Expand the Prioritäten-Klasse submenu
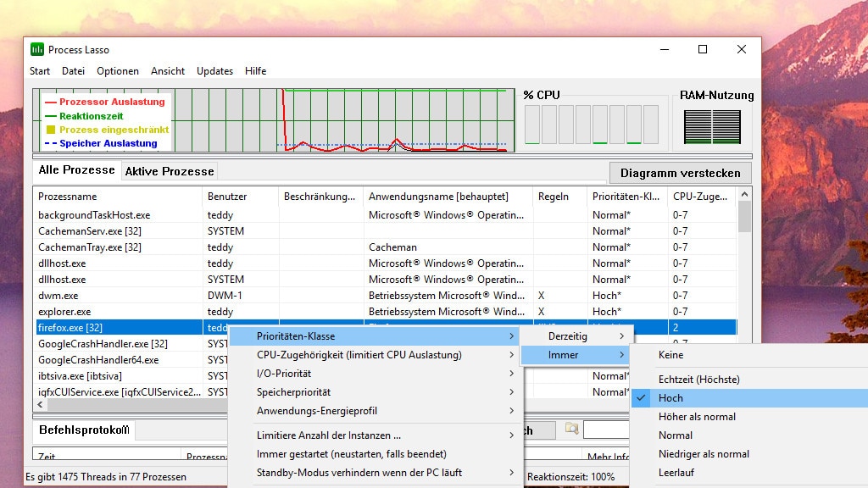 [x=376, y=335]
